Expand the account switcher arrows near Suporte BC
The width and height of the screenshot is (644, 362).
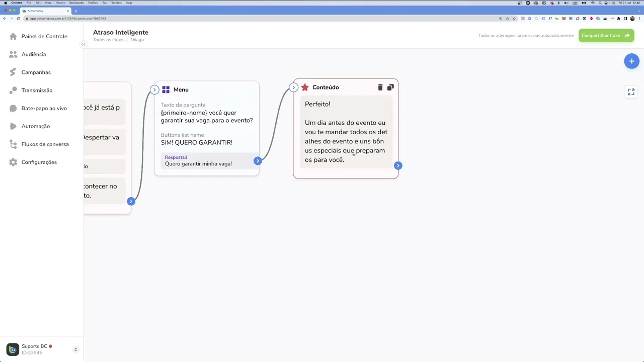click(x=75, y=349)
